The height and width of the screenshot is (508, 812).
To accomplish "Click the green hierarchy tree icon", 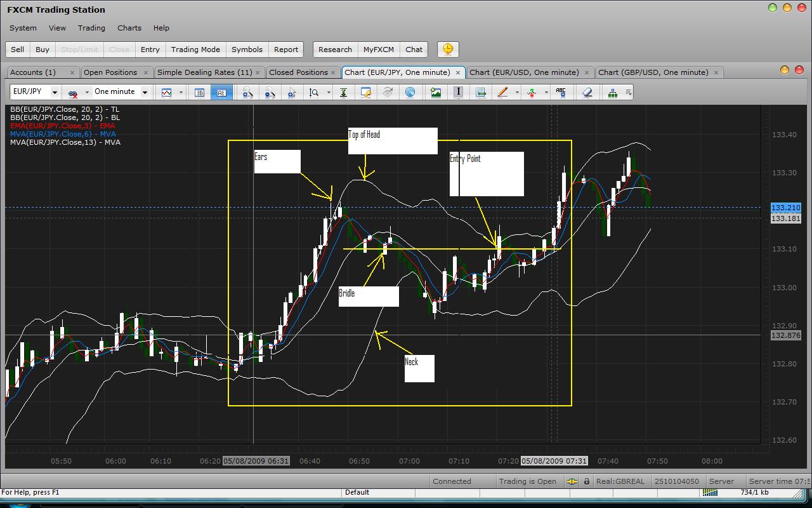I will point(613,93).
